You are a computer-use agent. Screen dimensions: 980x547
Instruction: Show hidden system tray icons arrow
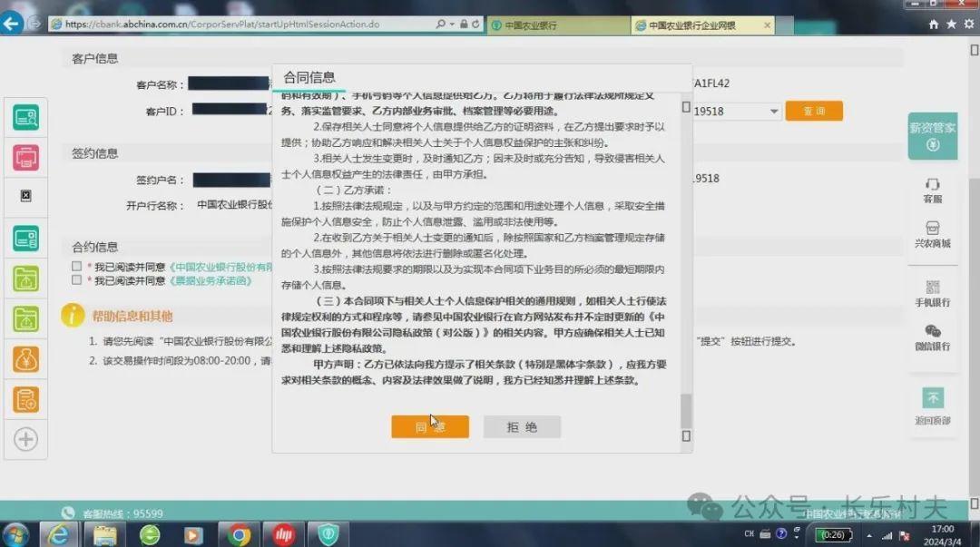[x=869, y=536]
